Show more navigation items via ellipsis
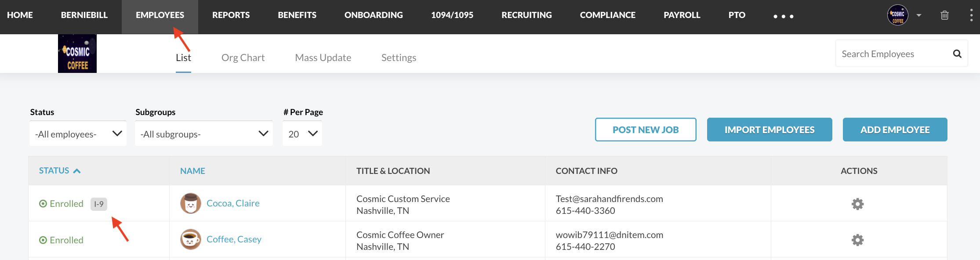The image size is (980, 260). click(784, 16)
